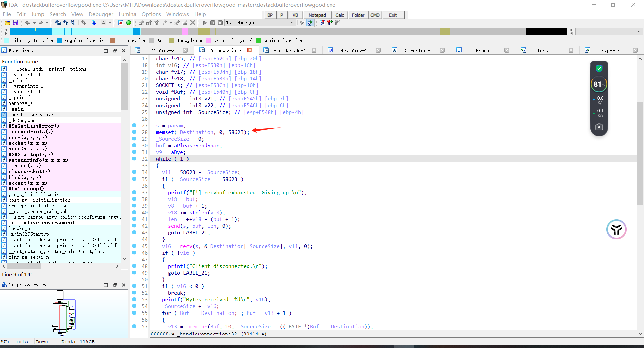Click the X delete icon in toolbar
The width and height of the screenshot is (644, 348).
(x=193, y=23)
